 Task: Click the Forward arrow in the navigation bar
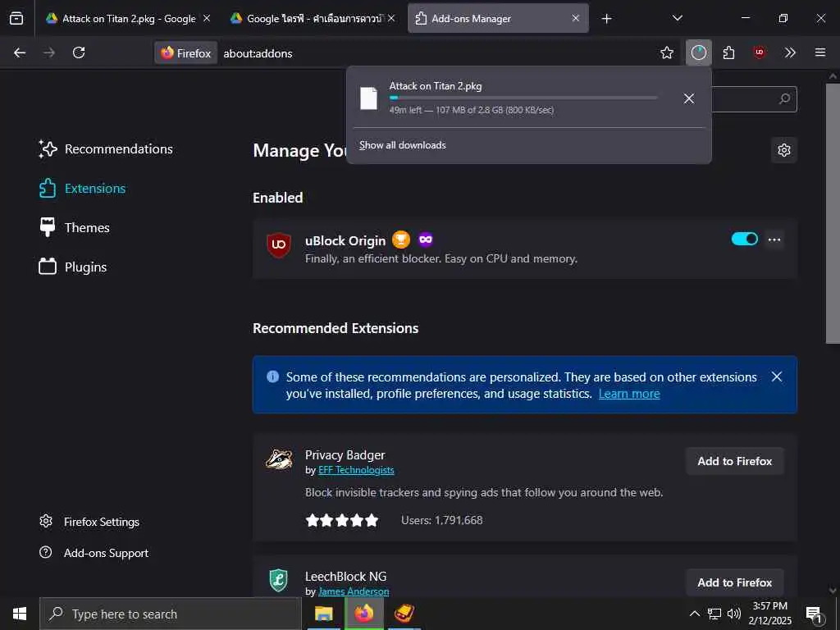click(48, 52)
